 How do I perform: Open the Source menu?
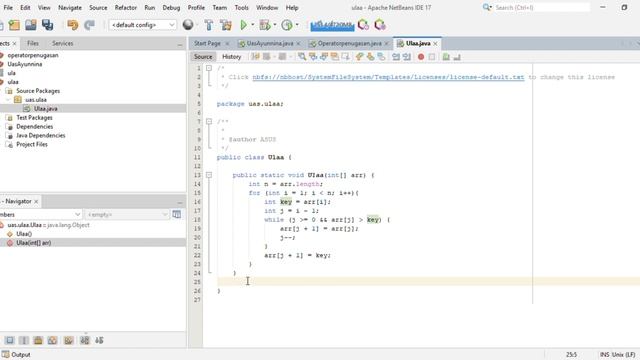[x=98, y=7]
